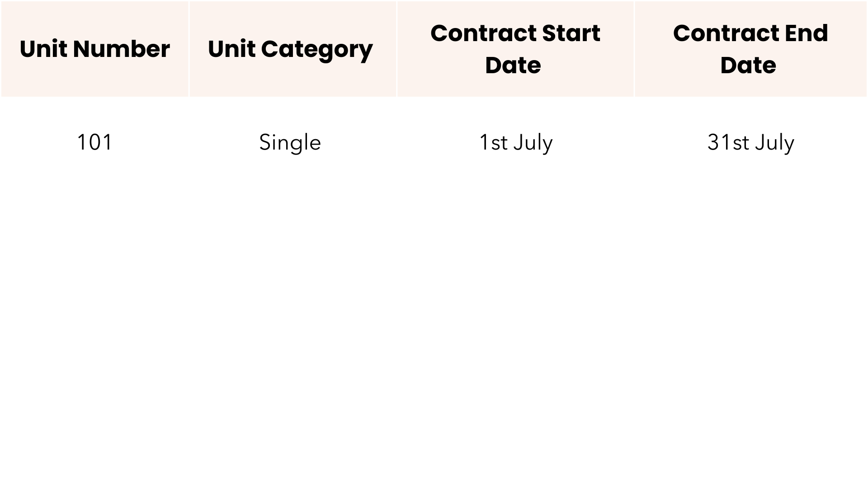The height and width of the screenshot is (488, 868).
Task: Click the "Unit Number" column header
Action: point(94,49)
